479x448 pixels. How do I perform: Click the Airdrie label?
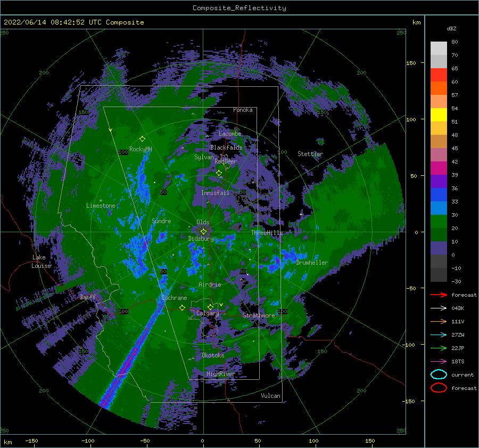click(210, 284)
